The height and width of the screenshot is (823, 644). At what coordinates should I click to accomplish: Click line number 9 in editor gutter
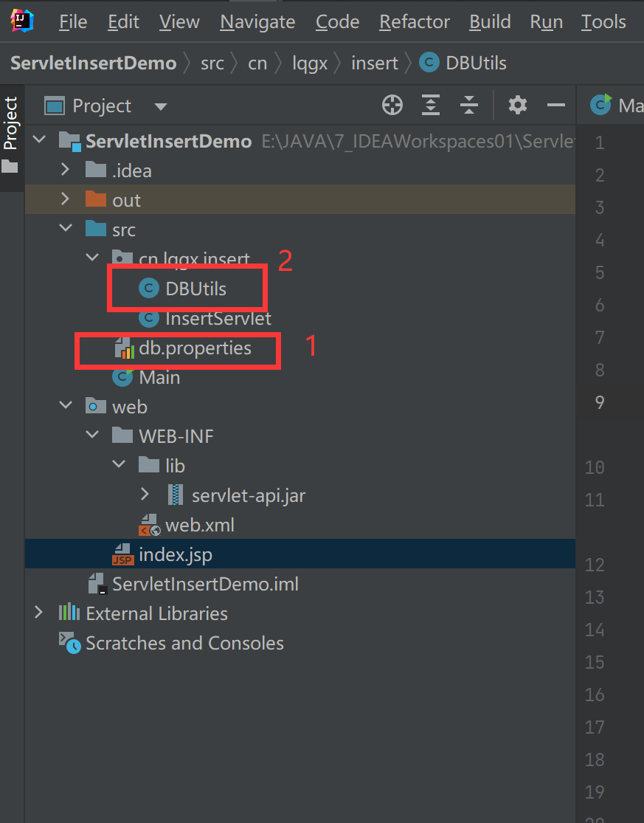click(x=600, y=402)
